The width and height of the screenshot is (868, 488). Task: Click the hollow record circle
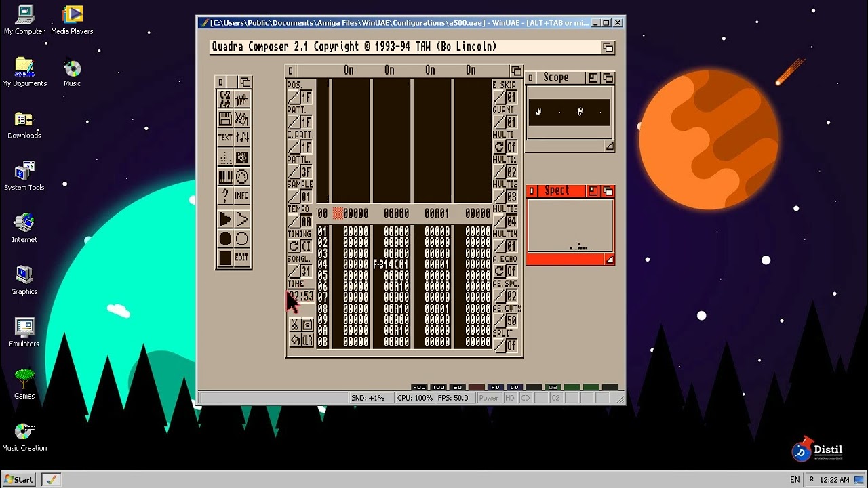(241, 239)
